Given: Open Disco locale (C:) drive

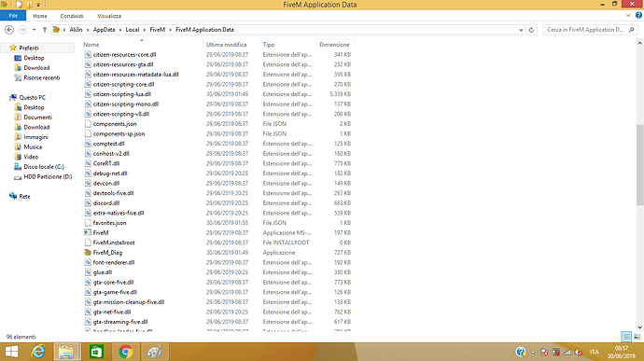Looking at the screenshot, I should (x=44, y=167).
